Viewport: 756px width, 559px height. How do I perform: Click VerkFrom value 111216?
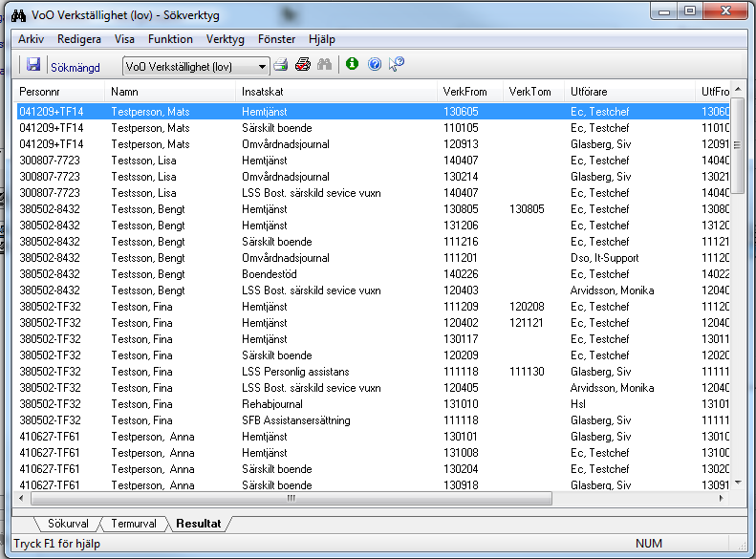pos(461,242)
